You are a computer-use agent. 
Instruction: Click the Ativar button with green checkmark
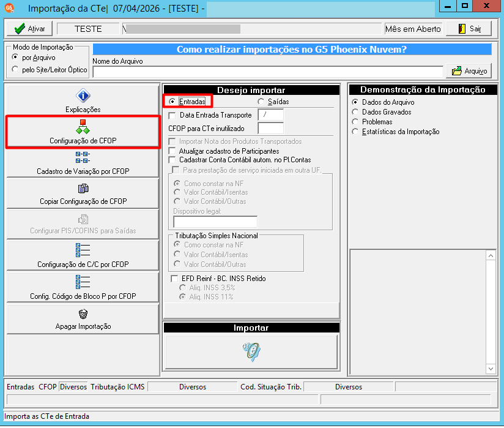coord(29,29)
